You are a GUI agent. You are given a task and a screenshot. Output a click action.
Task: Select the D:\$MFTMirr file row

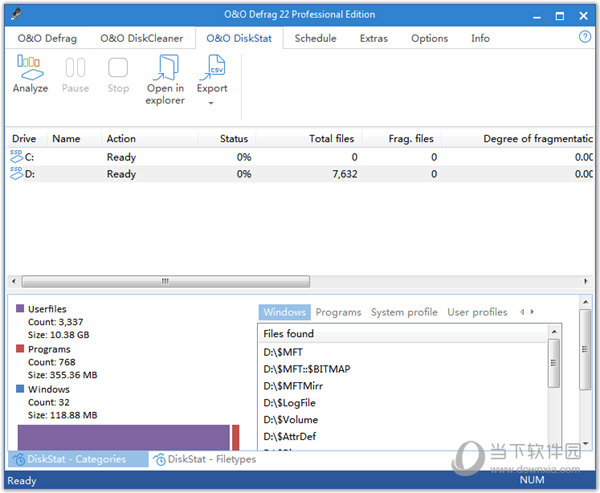404,386
